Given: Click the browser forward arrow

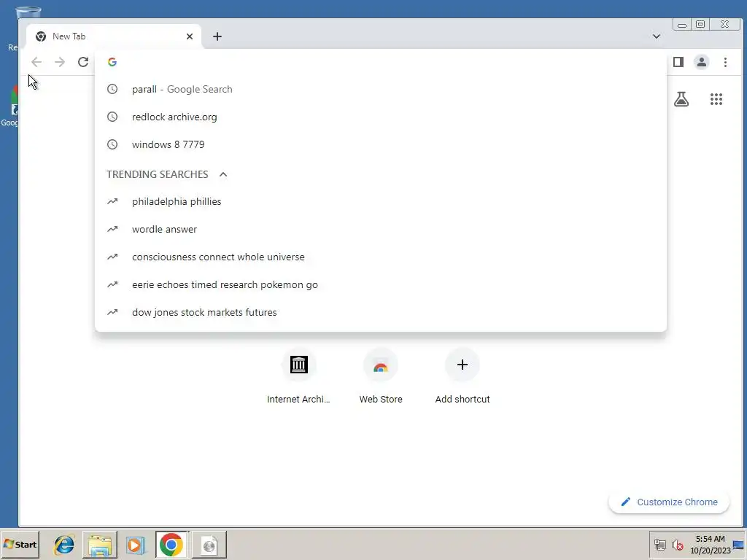Looking at the screenshot, I should (60, 62).
